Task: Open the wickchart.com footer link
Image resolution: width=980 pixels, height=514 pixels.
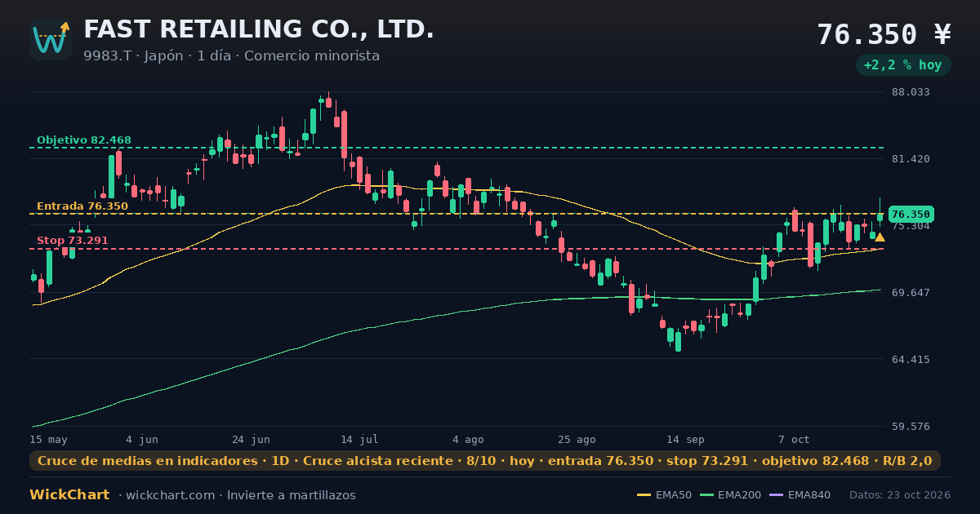Action: tap(171, 495)
